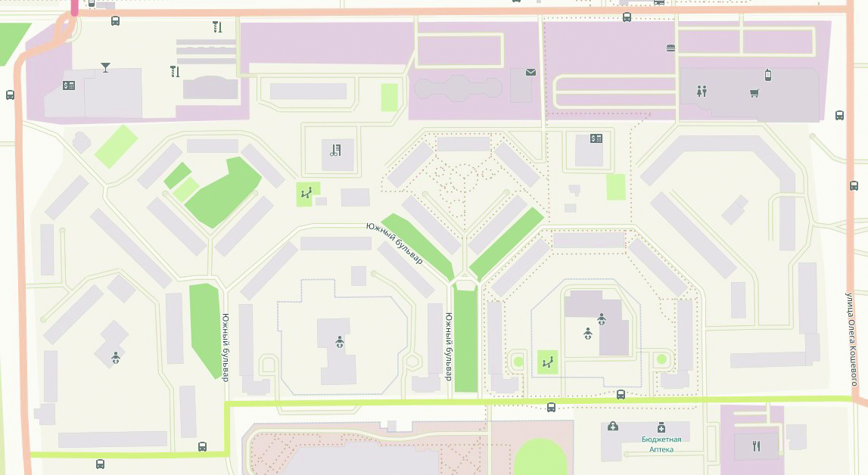This screenshot has width=868, height=475.
Task: Click the bank icon beside the martini bar
Action: [69, 85]
